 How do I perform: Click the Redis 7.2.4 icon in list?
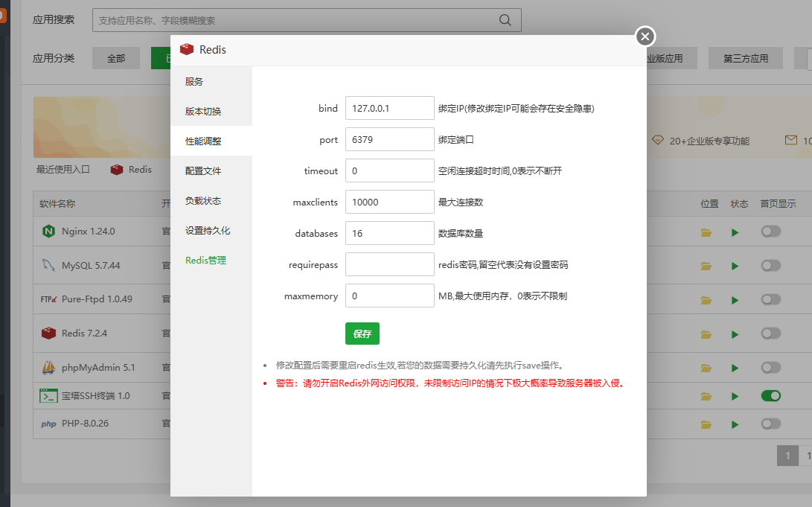tap(48, 333)
